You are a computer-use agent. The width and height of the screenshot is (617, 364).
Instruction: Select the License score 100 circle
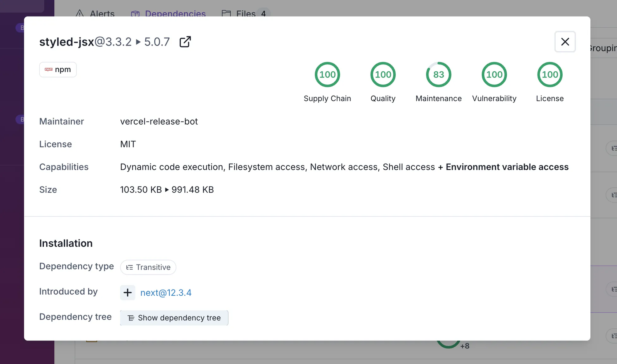[x=550, y=74]
